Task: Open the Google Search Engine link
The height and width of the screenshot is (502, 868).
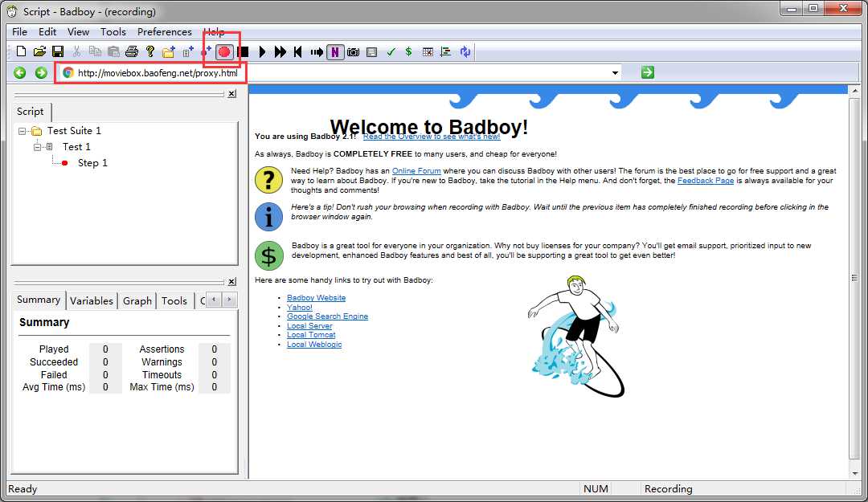Action: pos(327,316)
